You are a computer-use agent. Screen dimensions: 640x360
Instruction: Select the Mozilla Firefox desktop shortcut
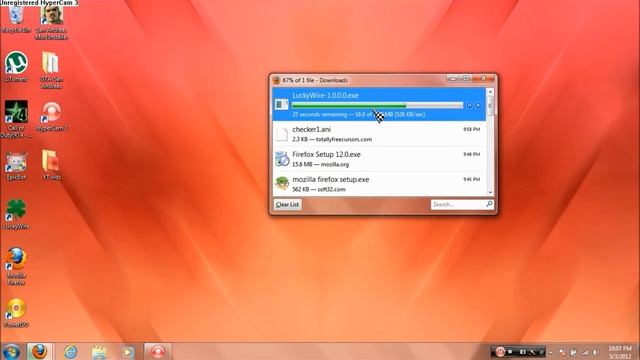[x=16, y=266]
